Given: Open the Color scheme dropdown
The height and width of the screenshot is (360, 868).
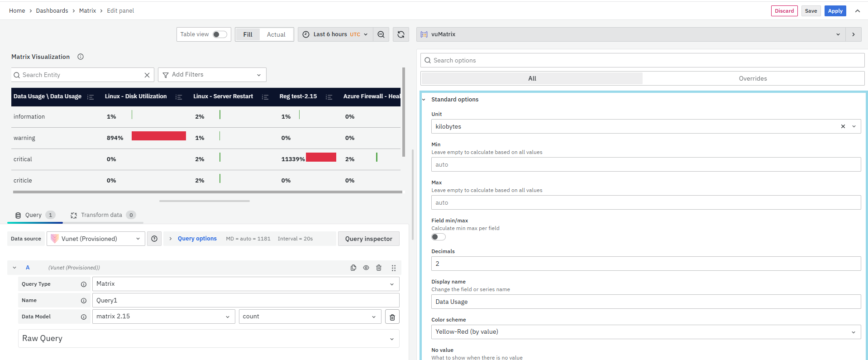Looking at the screenshot, I should coord(645,332).
